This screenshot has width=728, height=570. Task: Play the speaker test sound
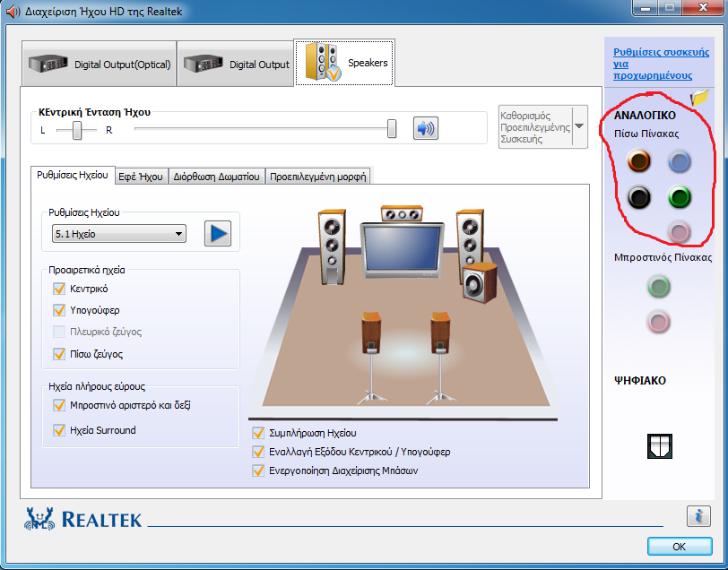click(x=218, y=234)
